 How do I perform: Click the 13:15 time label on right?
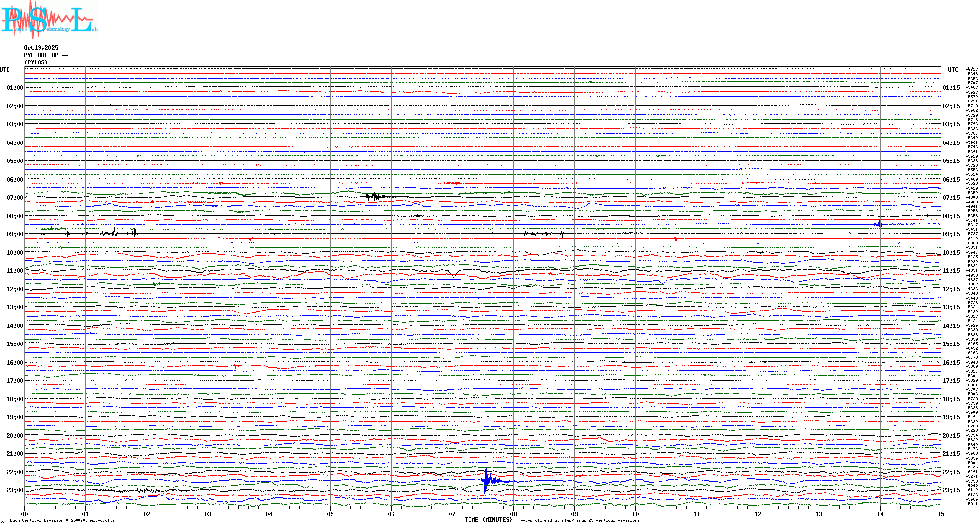click(x=951, y=307)
